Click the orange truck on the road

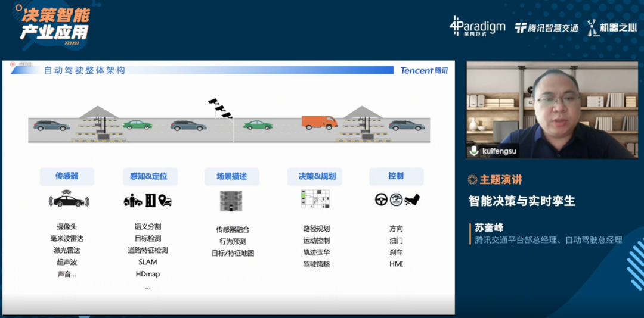(320, 122)
